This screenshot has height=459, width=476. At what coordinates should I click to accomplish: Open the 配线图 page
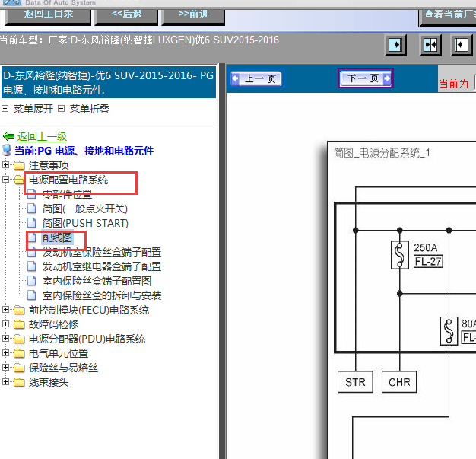tap(57, 237)
